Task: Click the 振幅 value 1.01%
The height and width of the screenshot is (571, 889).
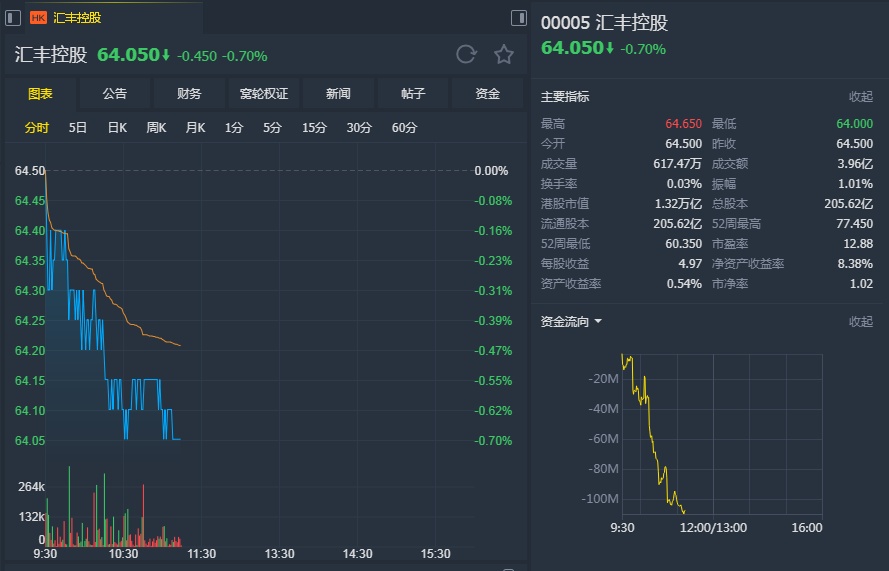Action: [856, 184]
